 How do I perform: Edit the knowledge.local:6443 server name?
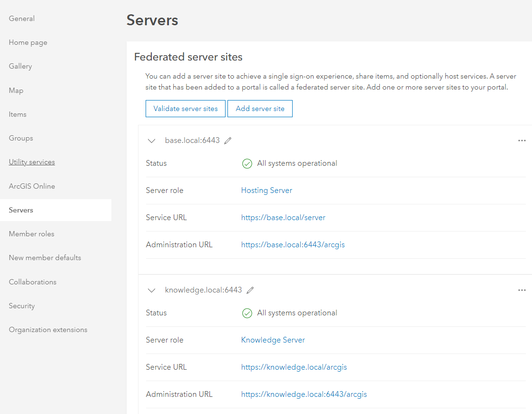250,290
